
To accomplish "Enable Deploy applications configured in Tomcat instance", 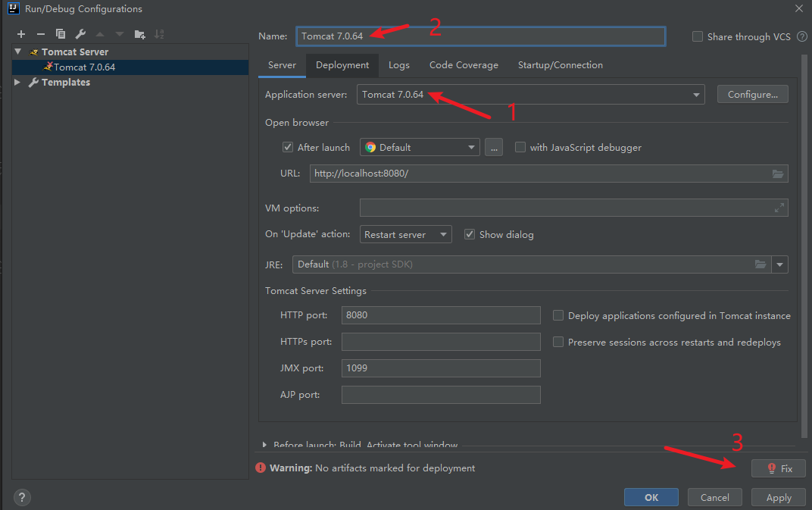I will pos(558,316).
